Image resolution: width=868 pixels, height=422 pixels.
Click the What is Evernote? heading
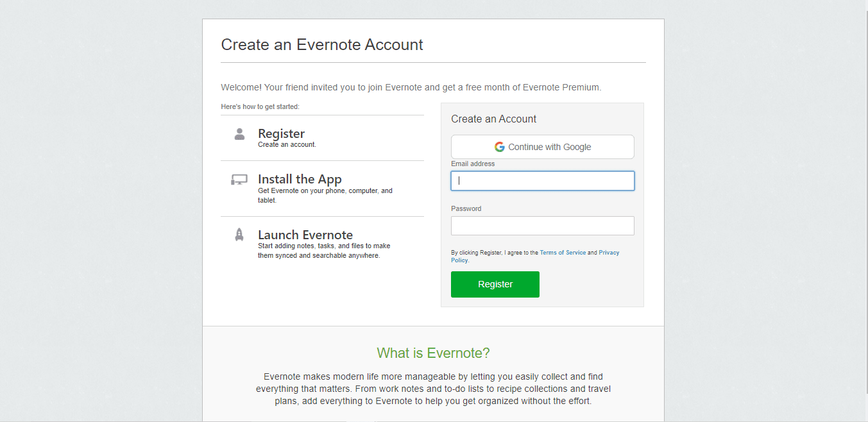coord(433,353)
